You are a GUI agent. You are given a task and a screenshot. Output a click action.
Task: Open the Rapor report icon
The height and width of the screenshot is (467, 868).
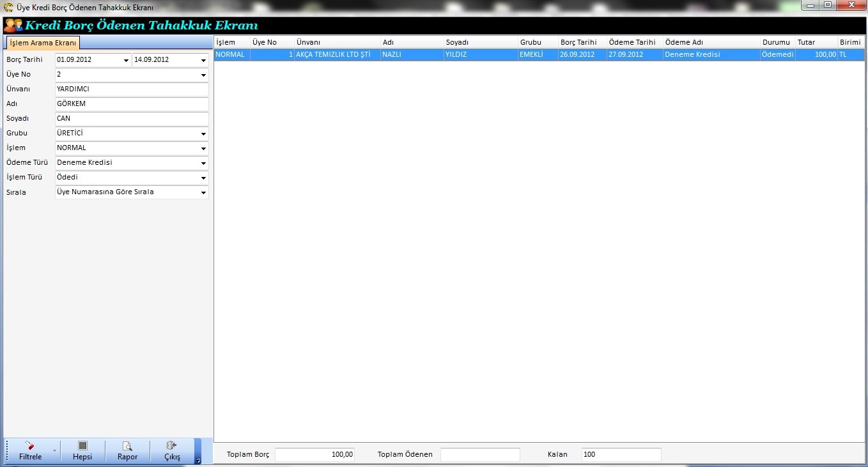(127, 446)
